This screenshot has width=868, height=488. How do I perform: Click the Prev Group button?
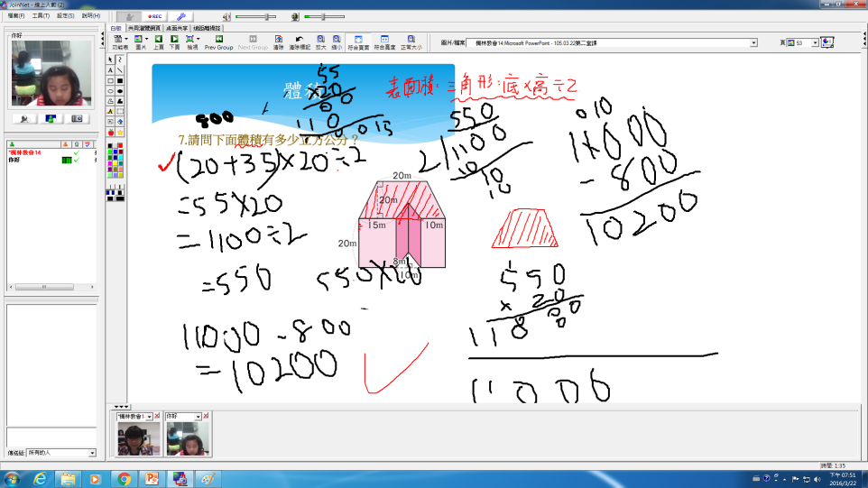pyautogui.click(x=218, y=41)
